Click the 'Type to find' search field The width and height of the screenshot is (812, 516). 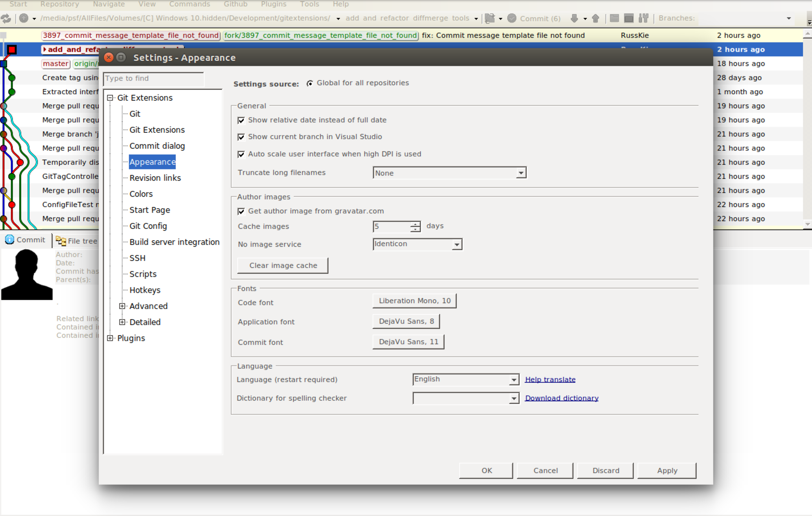153,79
